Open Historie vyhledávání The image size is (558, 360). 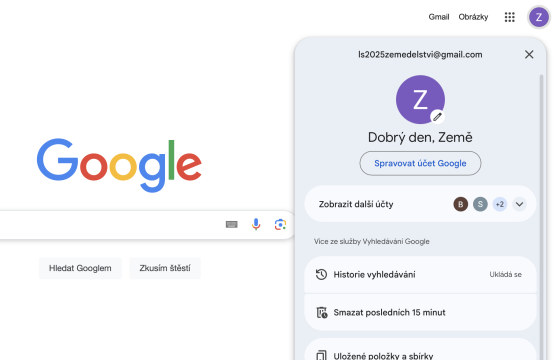point(420,275)
